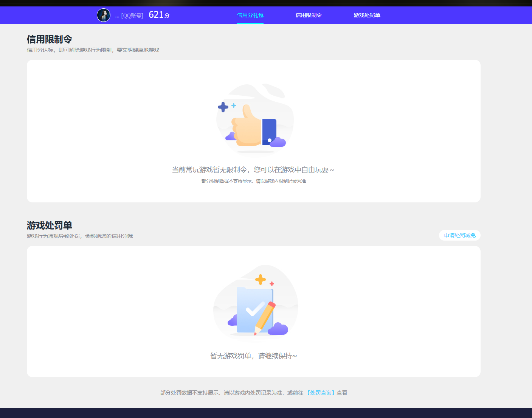Click the 信用限制令 section heading
This screenshot has width=532, height=418.
pos(50,39)
